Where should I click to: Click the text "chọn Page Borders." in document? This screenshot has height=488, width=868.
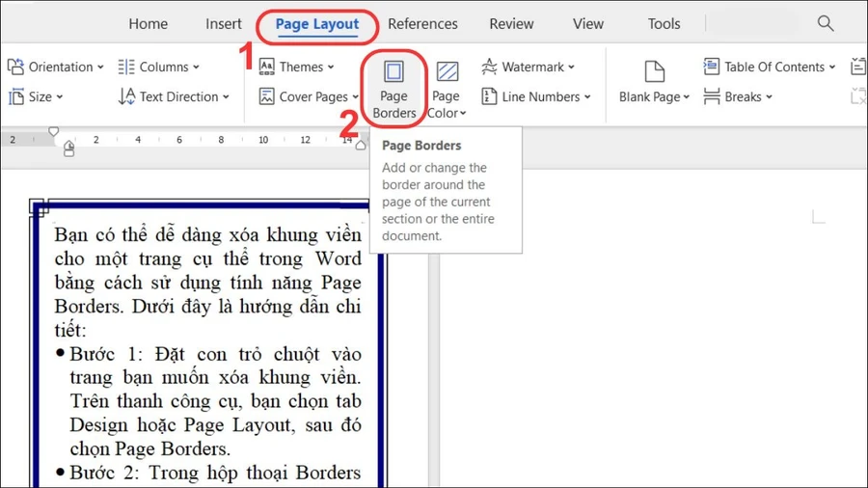150,448
